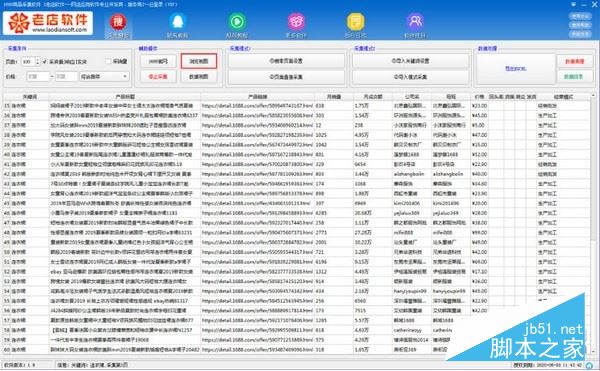Click the small circular status bar icon
600x371 pixels.
pyautogui.click(x=589, y=366)
